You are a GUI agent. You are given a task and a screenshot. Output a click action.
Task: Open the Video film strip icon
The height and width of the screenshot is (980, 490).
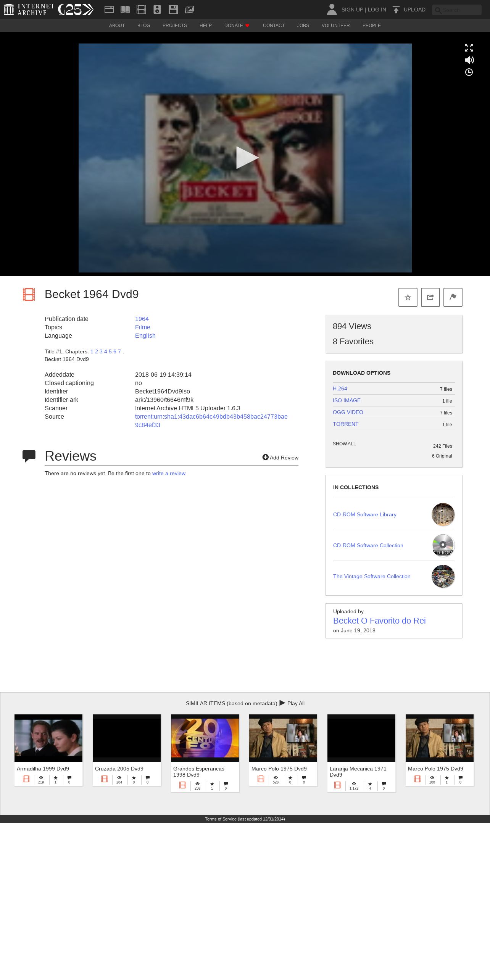(x=141, y=10)
